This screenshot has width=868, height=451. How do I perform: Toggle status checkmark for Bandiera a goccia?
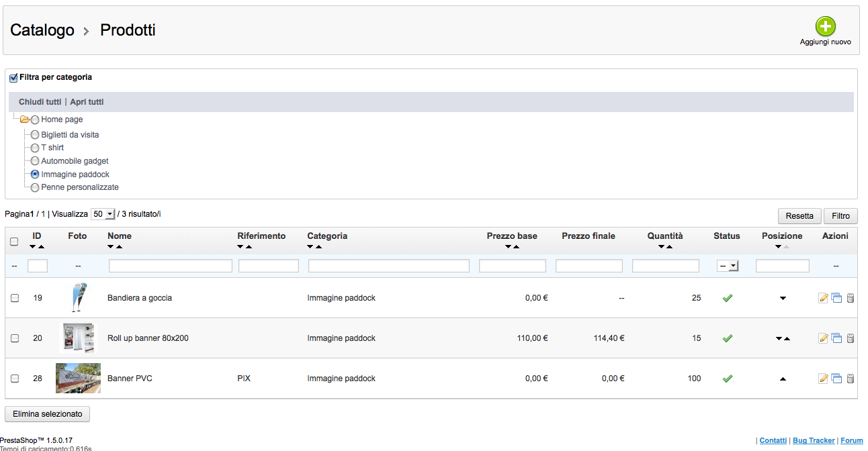pyautogui.click(x=727, y=298)
